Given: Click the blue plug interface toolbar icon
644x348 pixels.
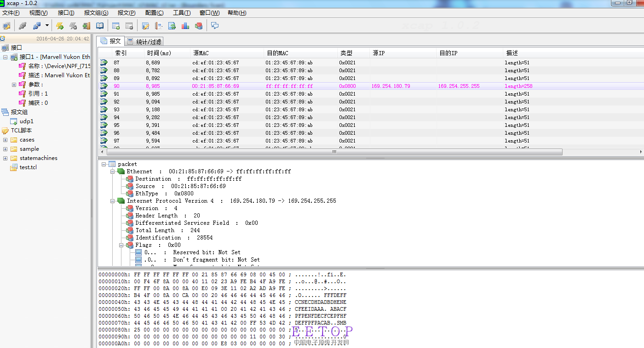Looking at the screenshot, I should pos(37,26).
